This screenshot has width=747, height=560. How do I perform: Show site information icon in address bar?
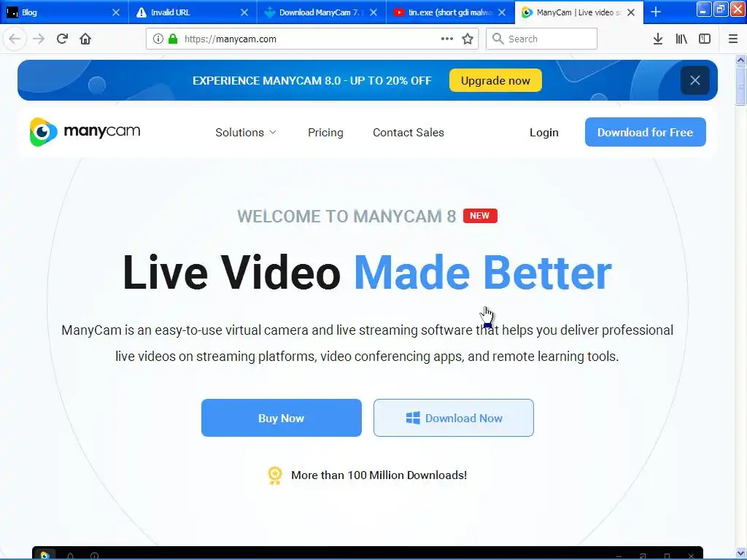pyautogui.click(x=158, y=39)
